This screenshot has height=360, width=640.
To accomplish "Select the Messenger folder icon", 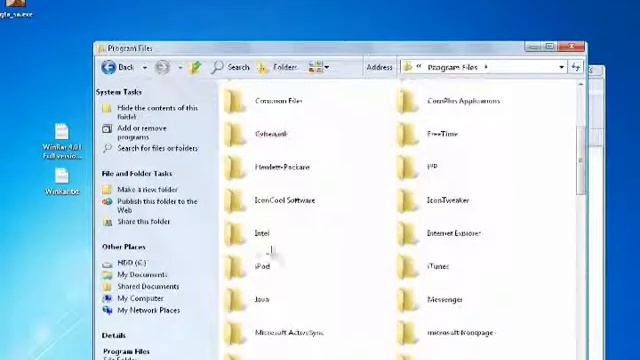I will pyautogui.click(x=407, y=299).
